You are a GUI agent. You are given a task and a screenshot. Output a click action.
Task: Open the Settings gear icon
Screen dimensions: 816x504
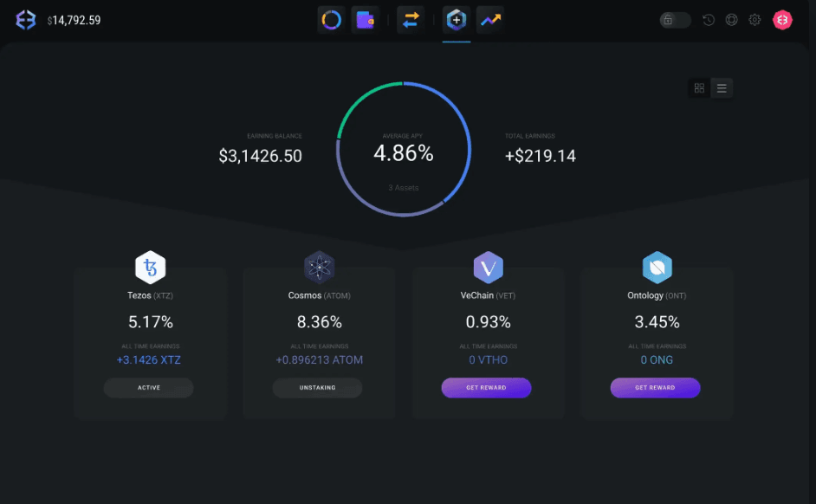[755, 20]
